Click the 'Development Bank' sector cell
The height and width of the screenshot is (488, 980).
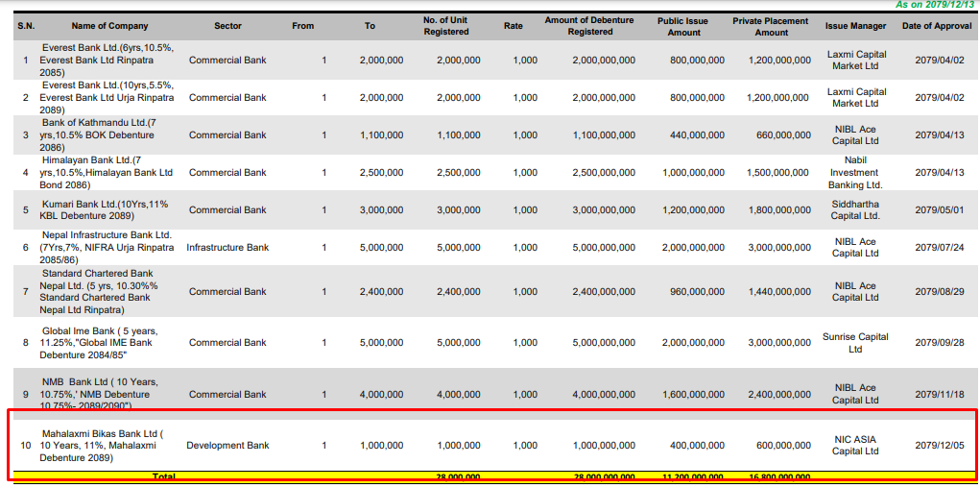pos(227,446)
